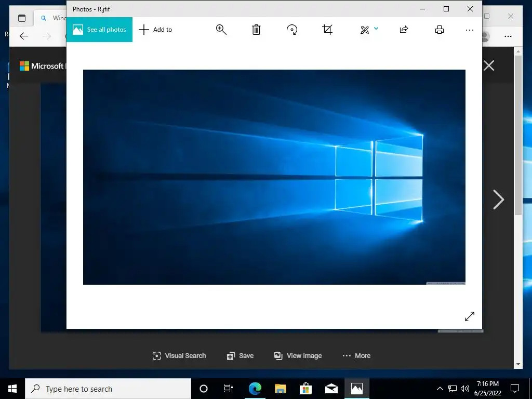
Task: Minimize the Photos window
Action: pyautogui.click(x=422, y=9)
